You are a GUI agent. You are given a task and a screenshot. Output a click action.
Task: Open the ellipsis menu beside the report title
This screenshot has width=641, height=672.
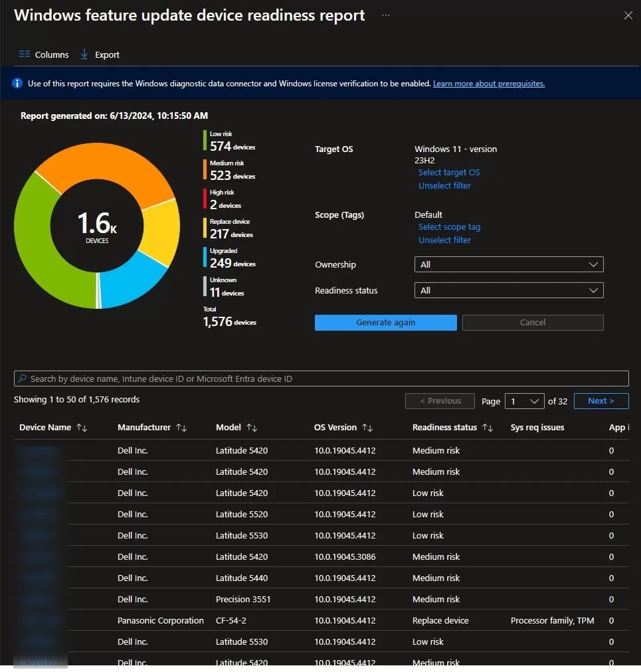point(384,15)
